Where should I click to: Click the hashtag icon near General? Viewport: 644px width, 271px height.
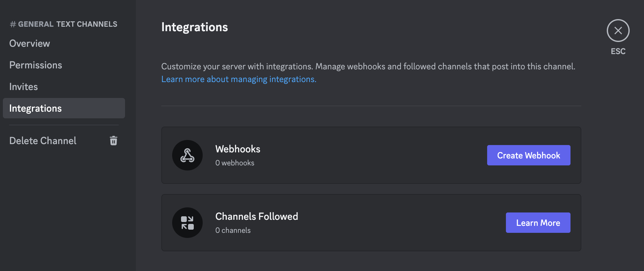point(13,24)
